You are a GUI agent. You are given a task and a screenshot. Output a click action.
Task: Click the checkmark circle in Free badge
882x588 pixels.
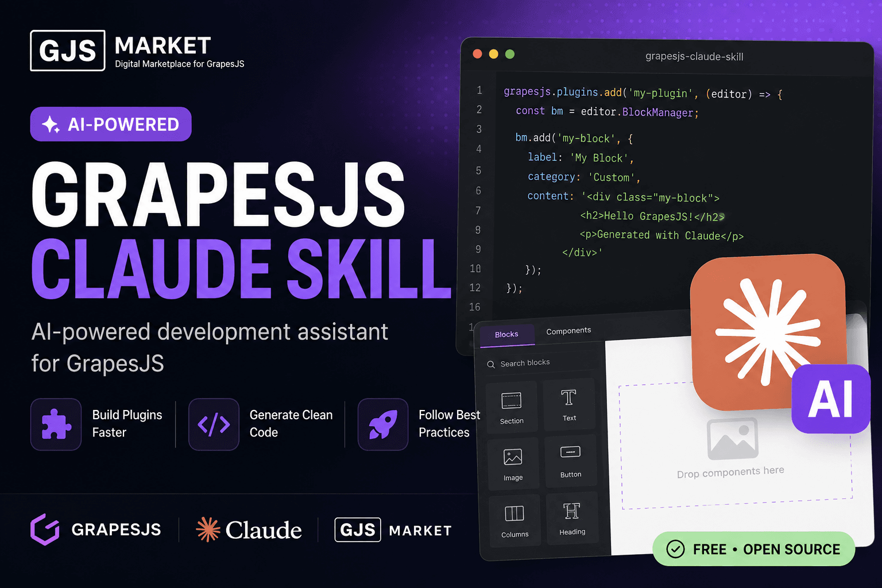coord(675,550)
